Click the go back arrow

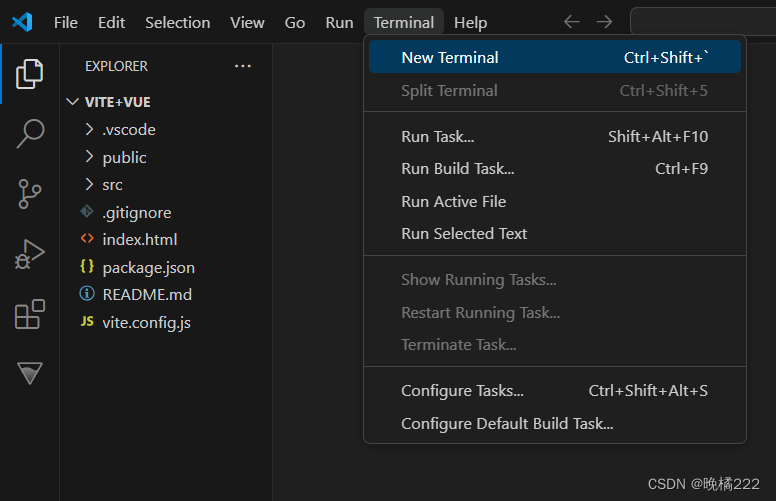pyautogui.click(x=572, y=22)
